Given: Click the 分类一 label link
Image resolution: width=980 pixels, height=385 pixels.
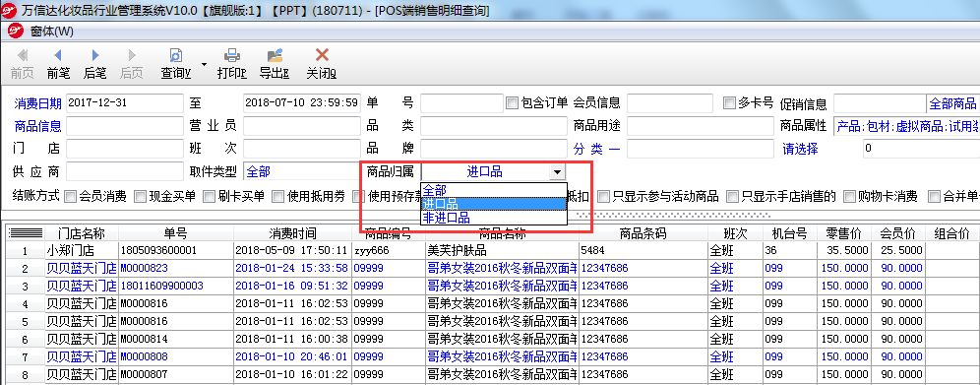Looking at the screenshot, I should 597,150.
